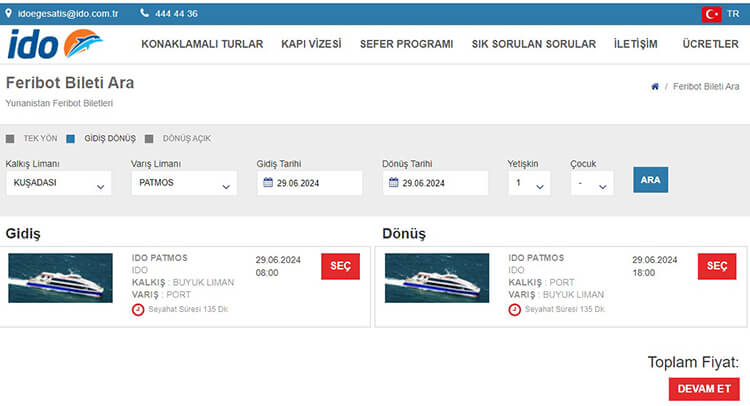The height and width of the screenshot is (406, 750).
Task: Click the clock icon in Gidiş card
Action: pos(138,310)
